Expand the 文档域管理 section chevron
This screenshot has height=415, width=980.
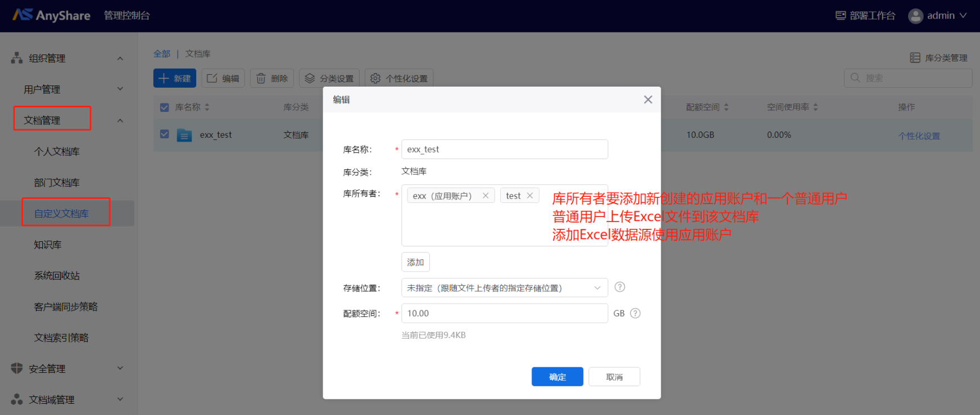120,399
